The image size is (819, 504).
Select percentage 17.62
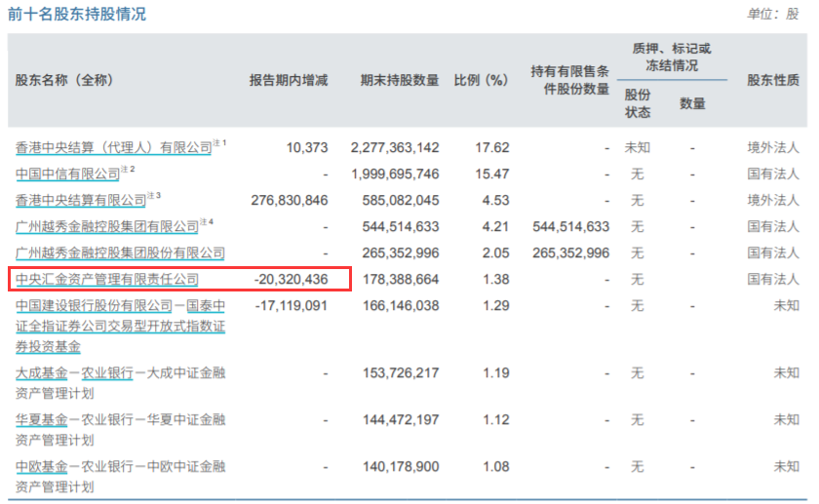click(x=492, y=148)
